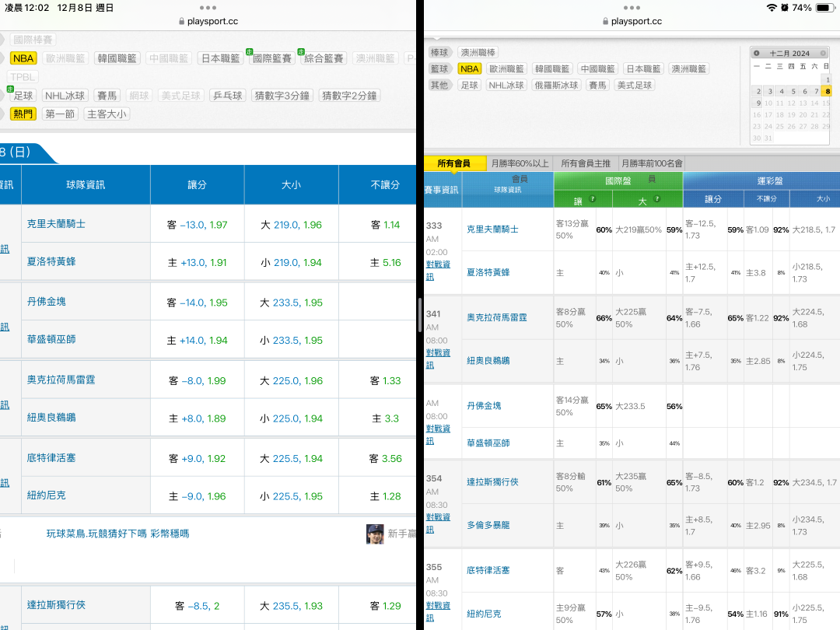
Task: Open 丹佛金塊 team link in left window
Action: pyautogui.click(x=47, y=302)
